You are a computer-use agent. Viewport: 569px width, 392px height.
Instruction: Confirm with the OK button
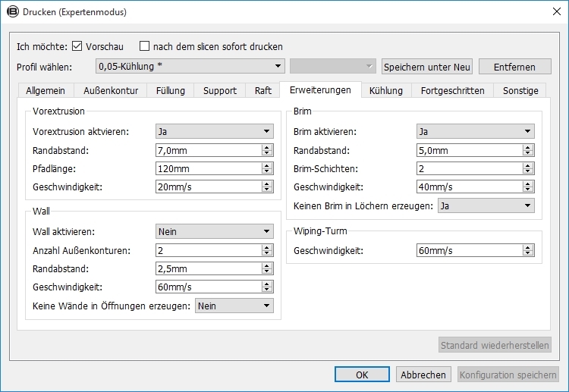(362, 375)
